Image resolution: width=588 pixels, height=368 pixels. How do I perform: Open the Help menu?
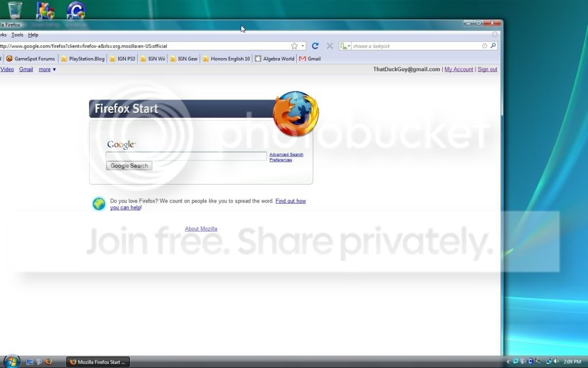(33, 34)
